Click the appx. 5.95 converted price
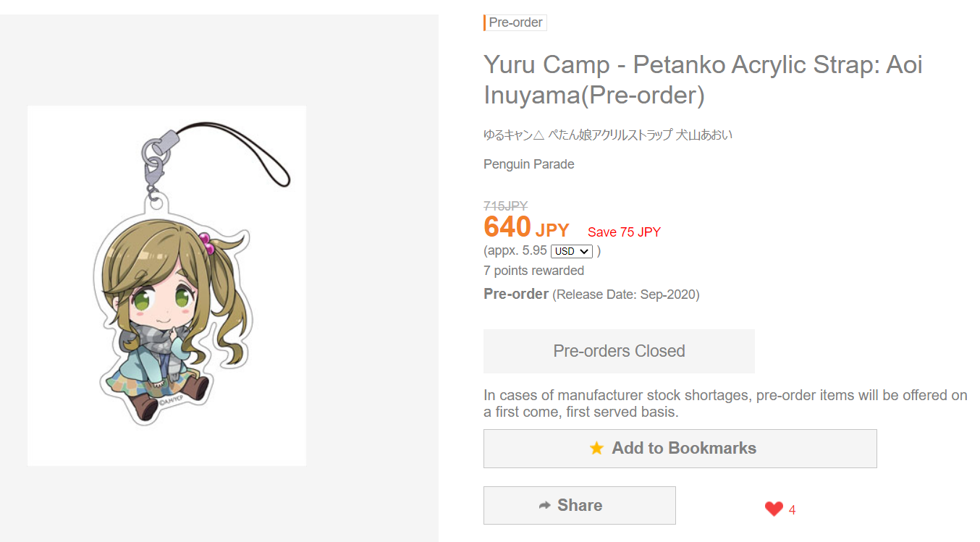 515,251
